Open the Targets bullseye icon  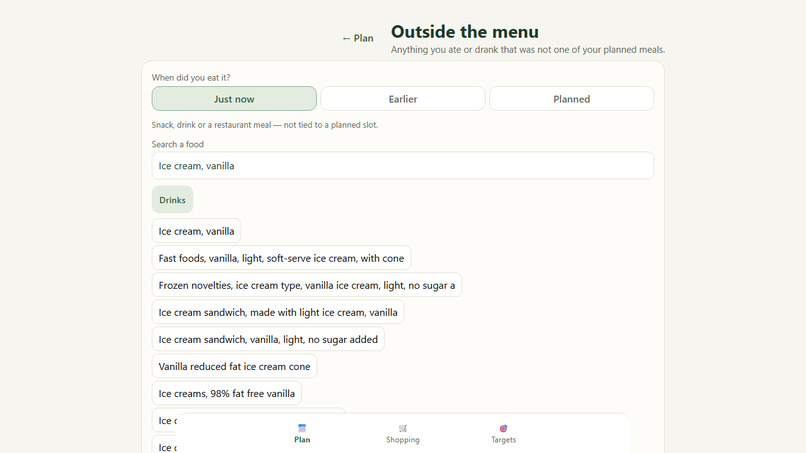(503, 428)
